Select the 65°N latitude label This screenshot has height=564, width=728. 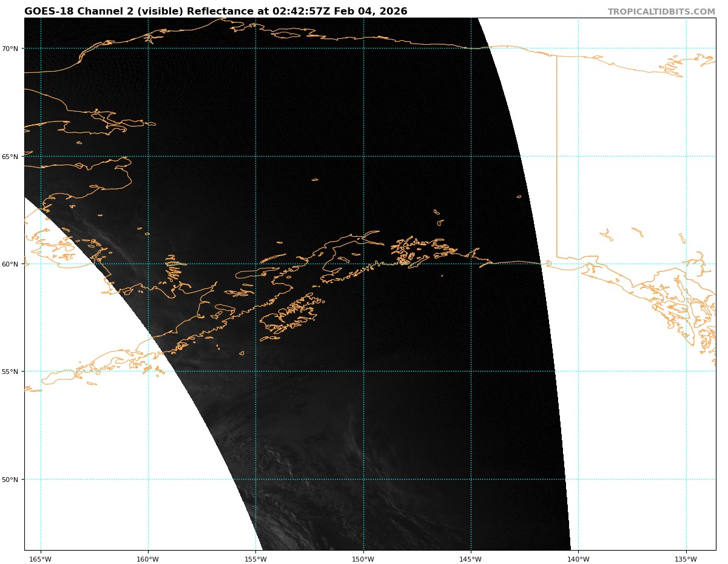coord(13,157)
